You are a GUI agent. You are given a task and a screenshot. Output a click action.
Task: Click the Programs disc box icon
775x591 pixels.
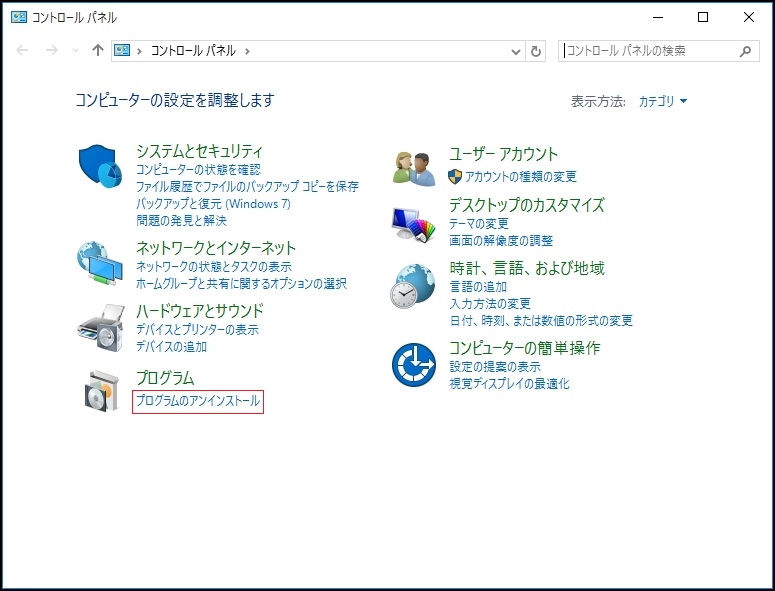[x=102, y=391]
